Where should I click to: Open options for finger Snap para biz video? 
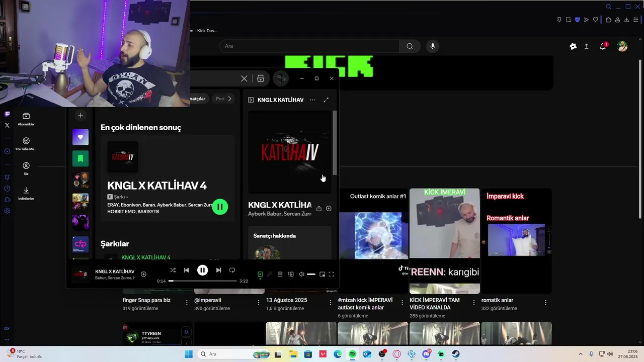(187, 303)
